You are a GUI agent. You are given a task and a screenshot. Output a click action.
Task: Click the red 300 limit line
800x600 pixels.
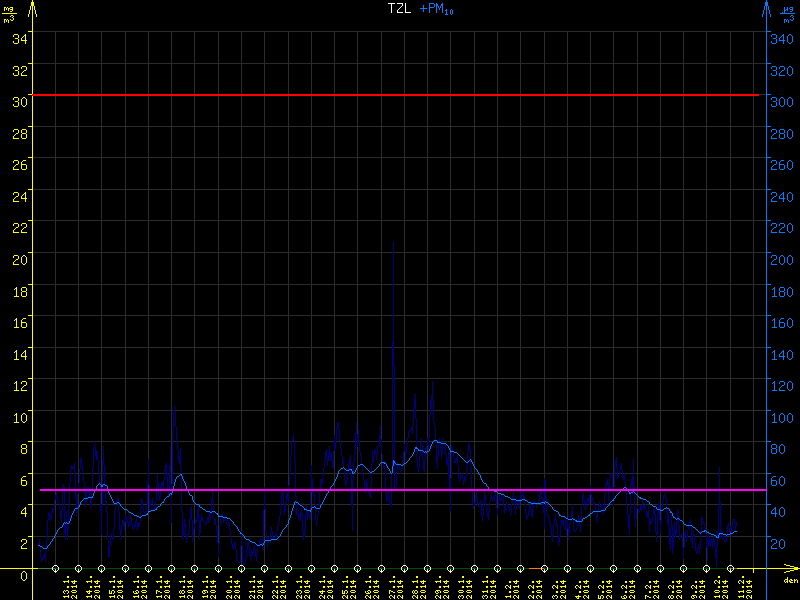pos(400,95)
